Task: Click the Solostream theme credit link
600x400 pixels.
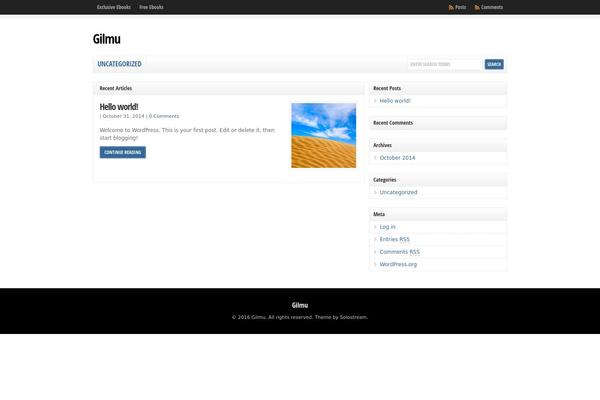Action: (x=353, y=317)
